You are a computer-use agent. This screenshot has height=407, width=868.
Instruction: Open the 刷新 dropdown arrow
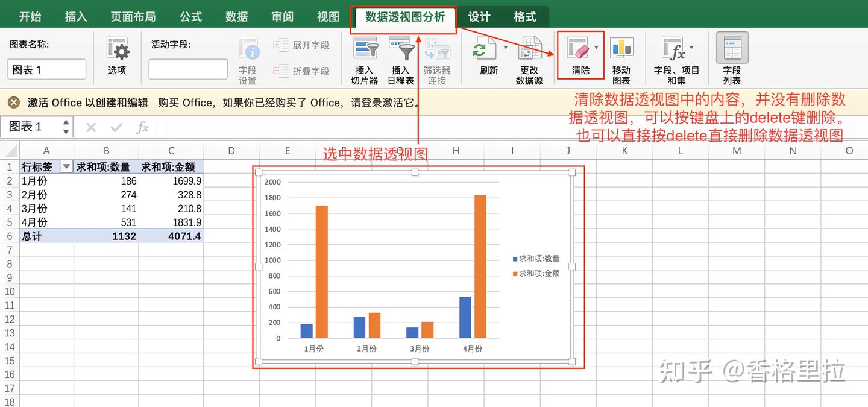tap(505, 48)
